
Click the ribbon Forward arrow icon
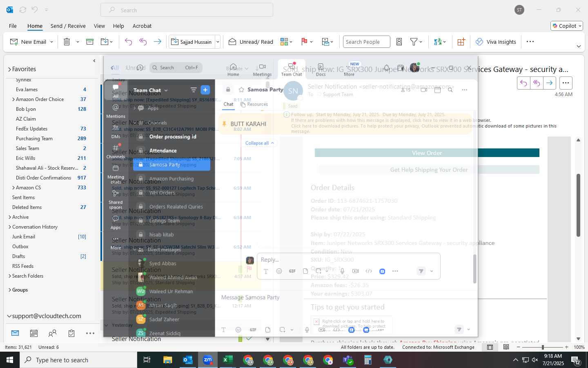pyautogui.click(x=157, y=42)
